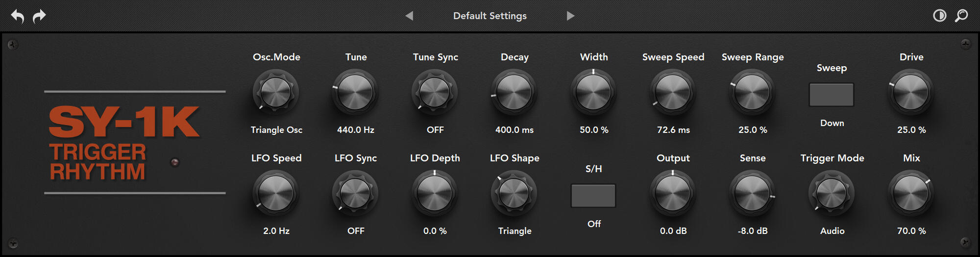Toggle the Tune Sync knob
This screenshot has height=257, width=980.
point(435,92)
